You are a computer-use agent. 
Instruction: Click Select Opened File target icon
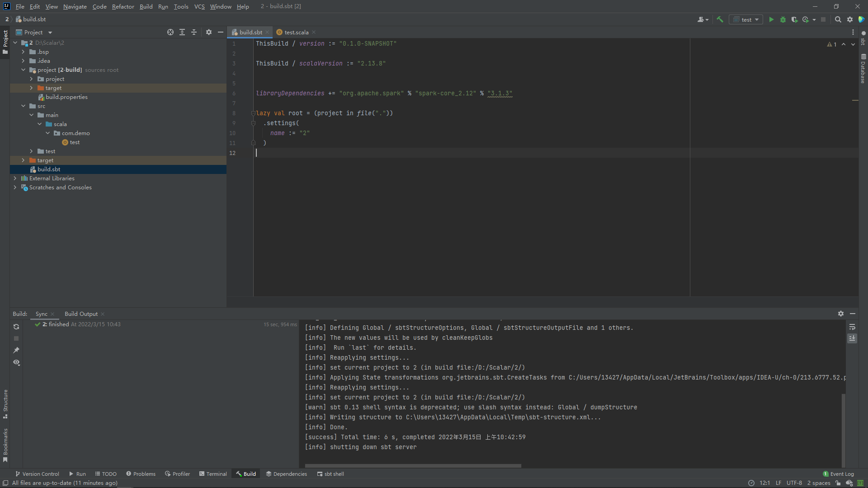point(170,32)
